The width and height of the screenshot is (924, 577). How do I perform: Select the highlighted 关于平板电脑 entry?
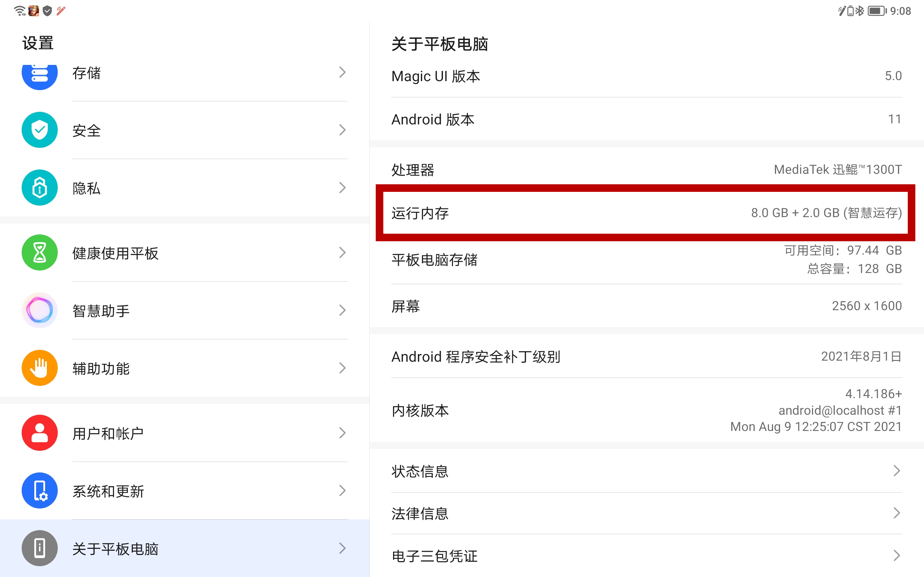(114, 549)
